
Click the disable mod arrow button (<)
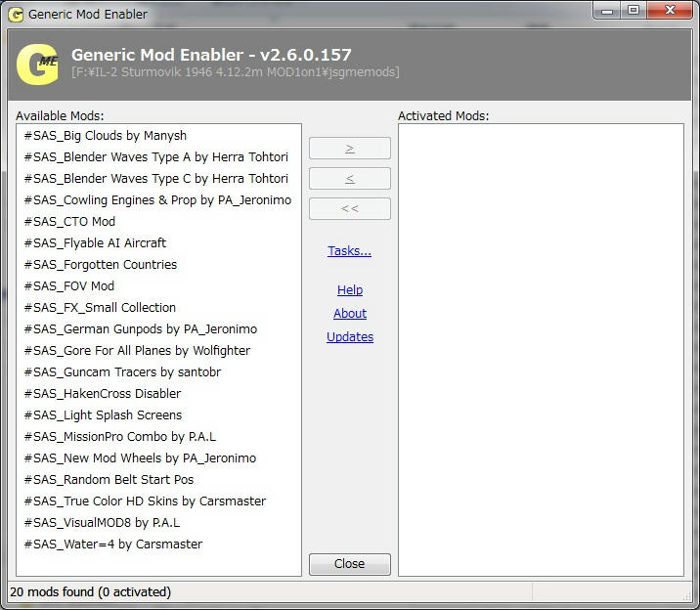click(350, 179)
